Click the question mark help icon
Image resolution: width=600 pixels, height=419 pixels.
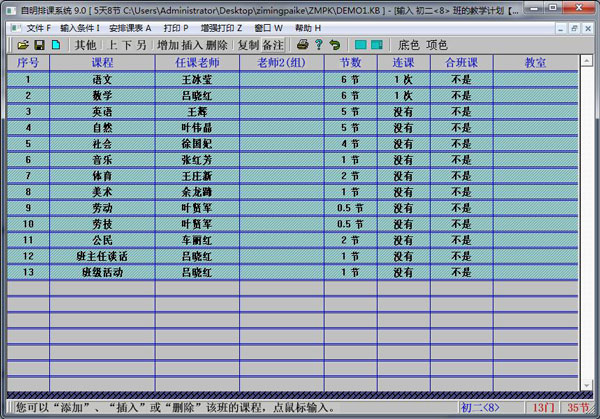[x=318, y=45]
